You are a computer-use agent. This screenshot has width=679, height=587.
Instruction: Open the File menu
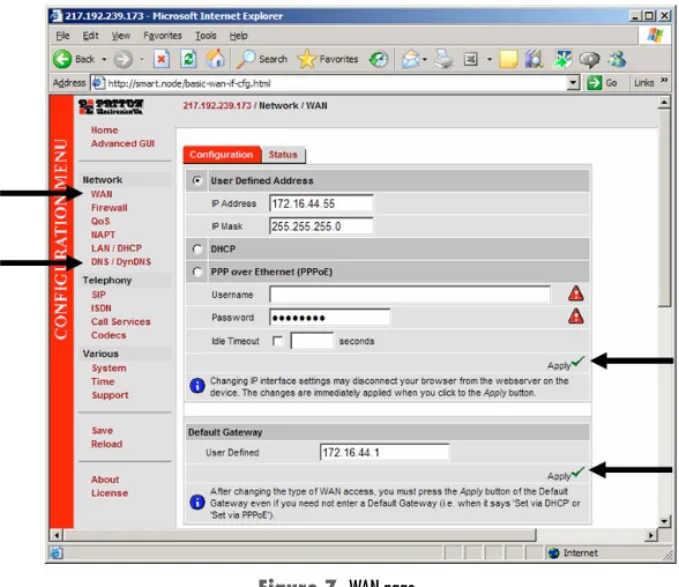click(63, 35)
